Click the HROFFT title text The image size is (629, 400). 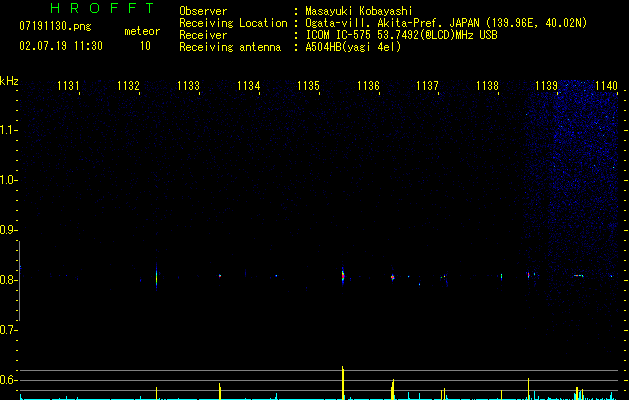102,8
